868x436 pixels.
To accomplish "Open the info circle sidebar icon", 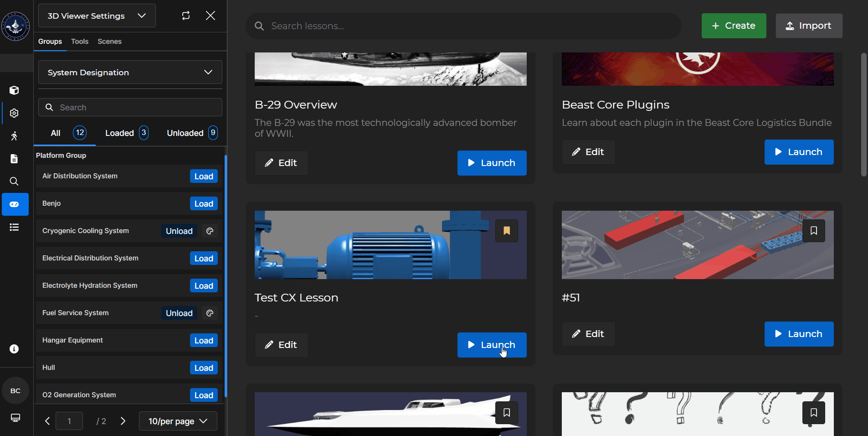I will click(14, 349).
